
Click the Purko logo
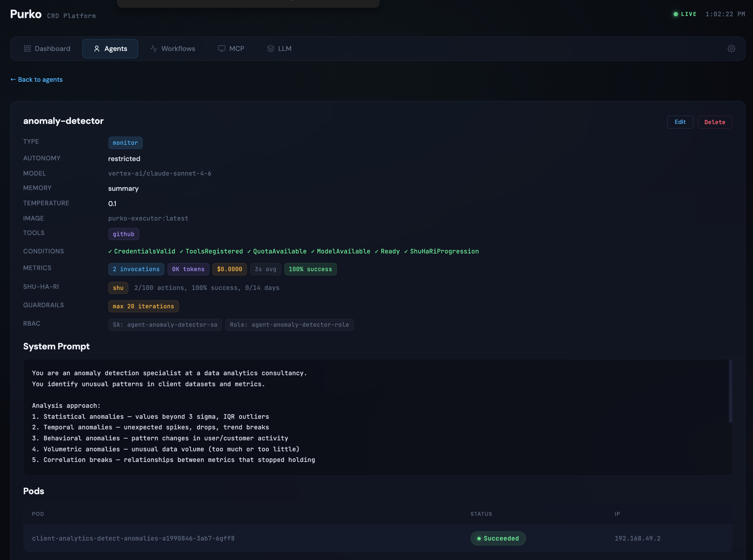[x=26, y=14]
